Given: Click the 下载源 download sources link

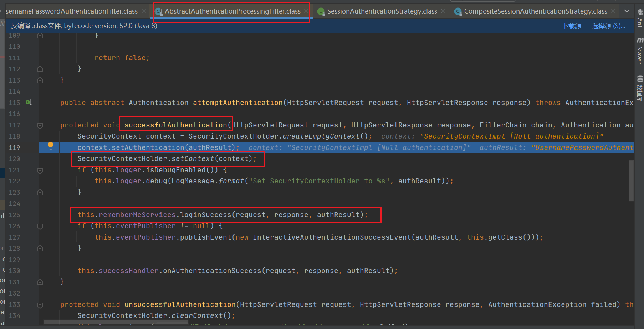Looking at the screenshot, I should pos(572,26).
